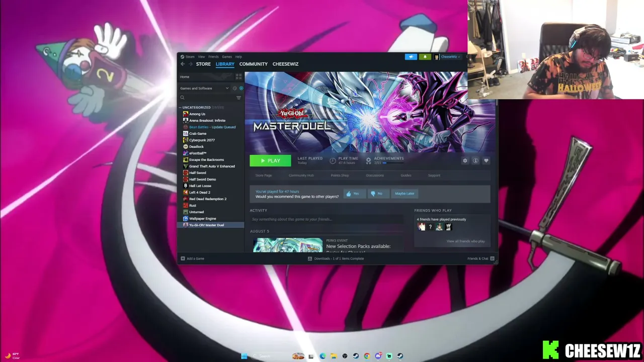Show game info via the info icon
Screen dimensions: 644x362
pos(475,161)
